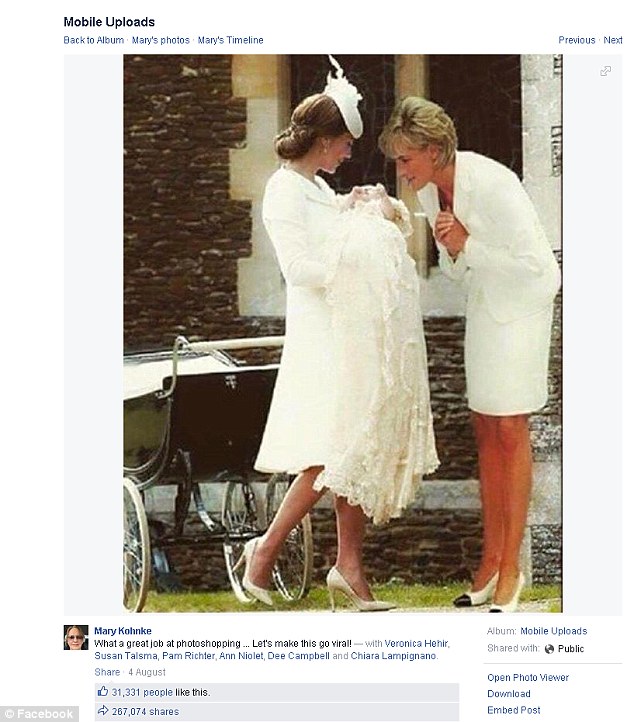
Task: Click the thumbs-up like icon
Action: (x=103, y=691)
